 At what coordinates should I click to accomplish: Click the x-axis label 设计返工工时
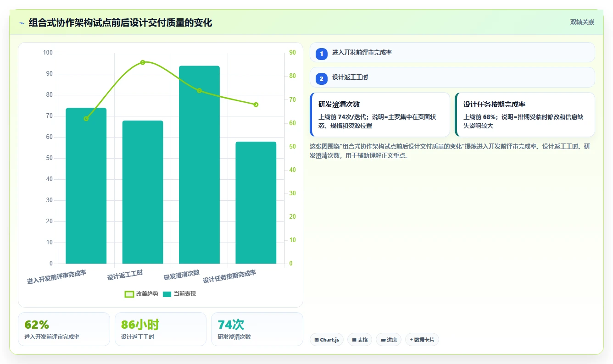pyautogui.click(x=125, y=275)
